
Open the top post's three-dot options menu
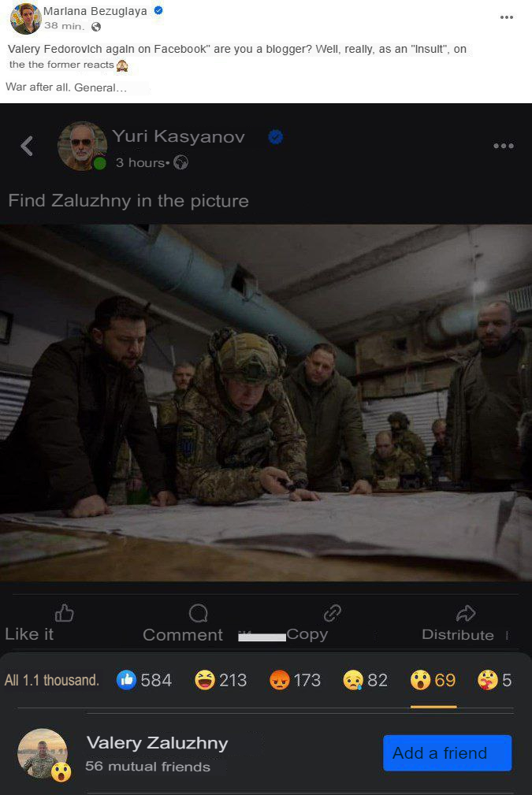(507, 17)
